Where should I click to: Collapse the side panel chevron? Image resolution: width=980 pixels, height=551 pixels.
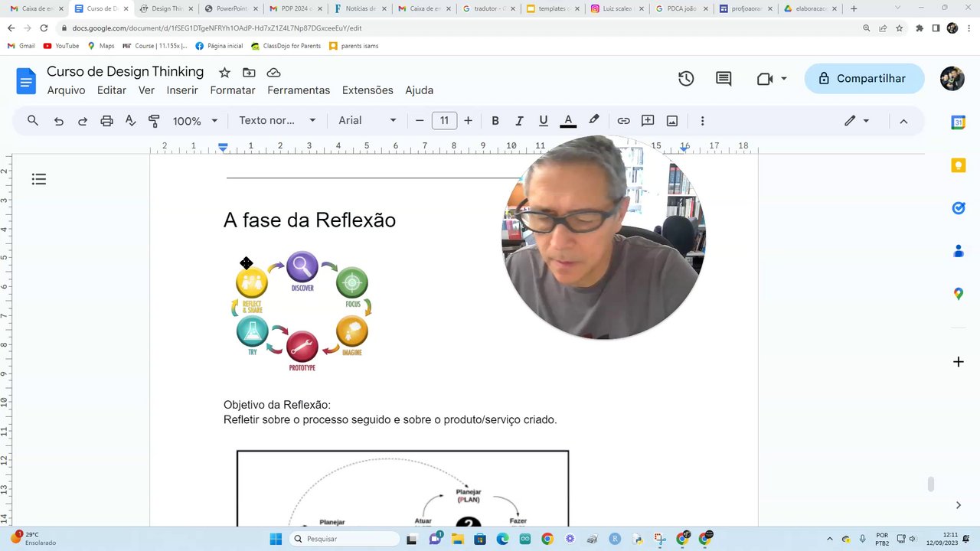click(x=959, y=505)
